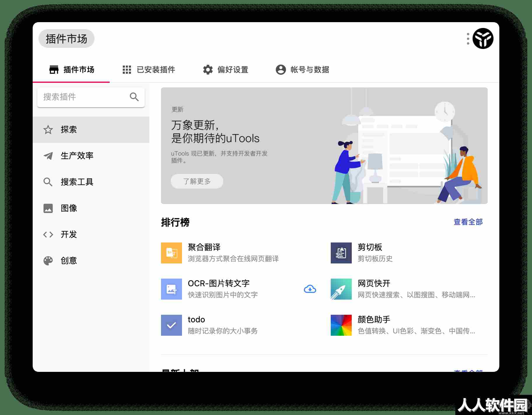The width and height of the screenshot is (532, 415).
Task: Open the 聚合翻译 plugin title
Action: [204, 247]
